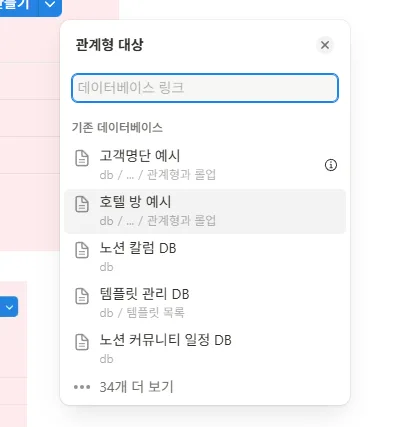Choose 노션 칼럼 DB as relation target
The image size is (405, 427).
click(x=205, y=257)
